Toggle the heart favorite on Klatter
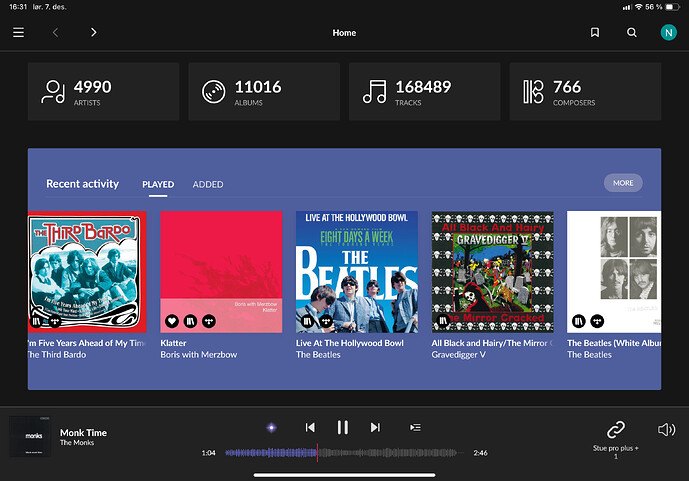Screen dimensions: 689x481 tap(172, 321)
